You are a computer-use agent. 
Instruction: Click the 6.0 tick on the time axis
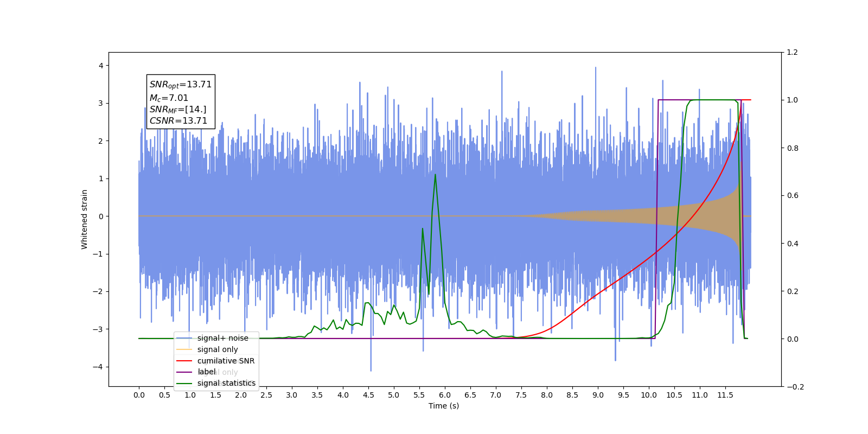[445, 395]
